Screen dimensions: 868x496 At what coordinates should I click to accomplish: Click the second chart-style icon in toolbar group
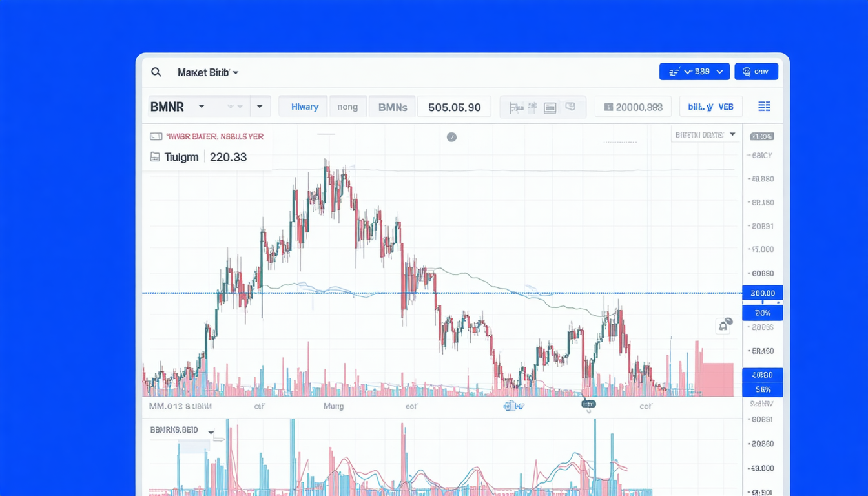pyautogui.click(x=533, y=107)
